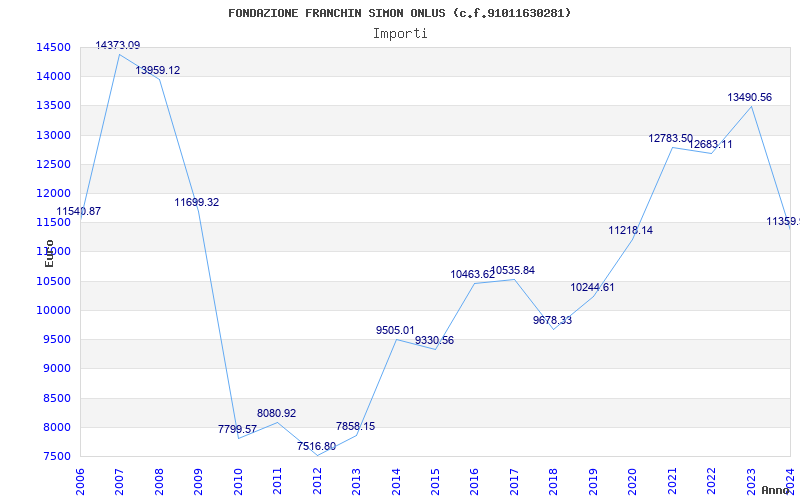Select data label 14373.09
Image resolution: width=800 pixels, height=500 pixels.
pyautogui.click(x=117, y=45)
